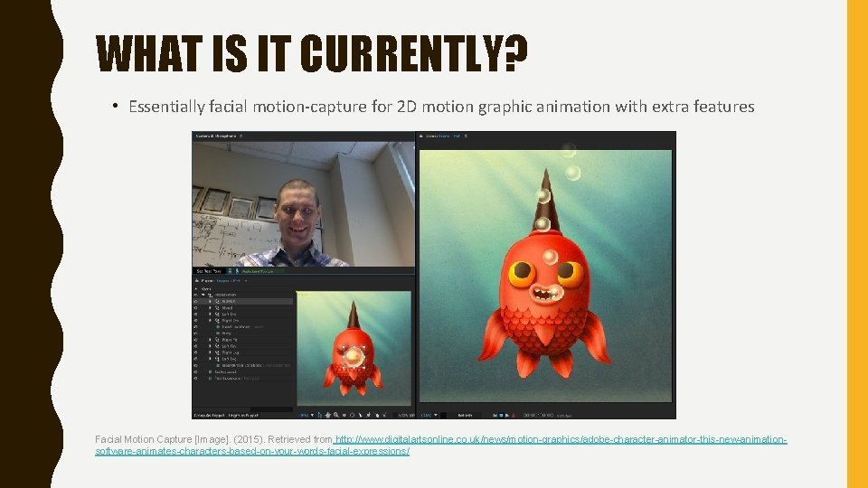Select the Right Leg layer name

pyautogui.click(x=231, y=352)
